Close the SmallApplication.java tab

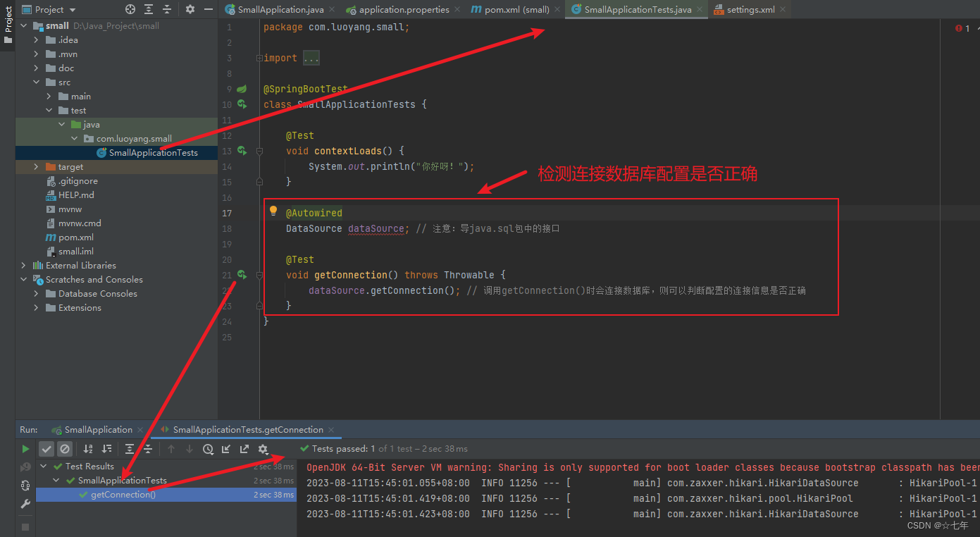click(x=332, y=10)
